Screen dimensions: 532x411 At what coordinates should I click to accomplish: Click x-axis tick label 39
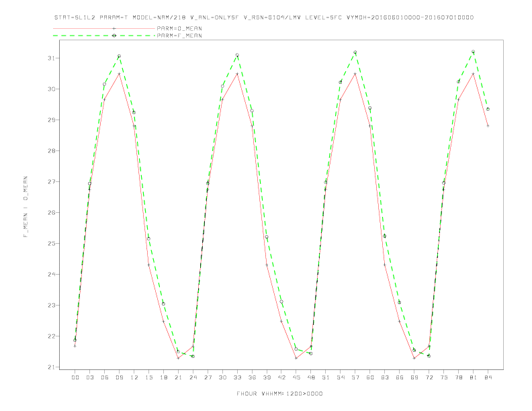[267, 377]
